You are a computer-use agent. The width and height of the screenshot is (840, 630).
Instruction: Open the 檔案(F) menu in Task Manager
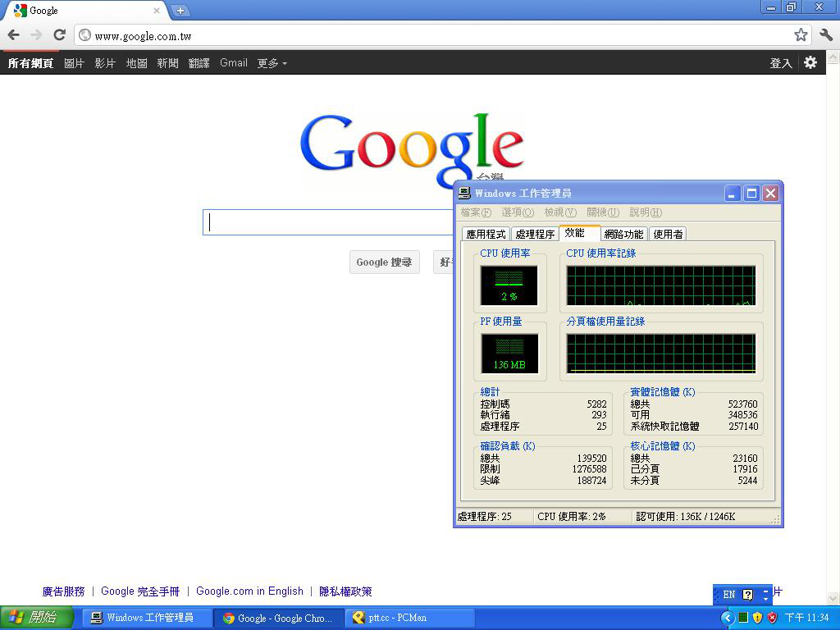point(476,212)
